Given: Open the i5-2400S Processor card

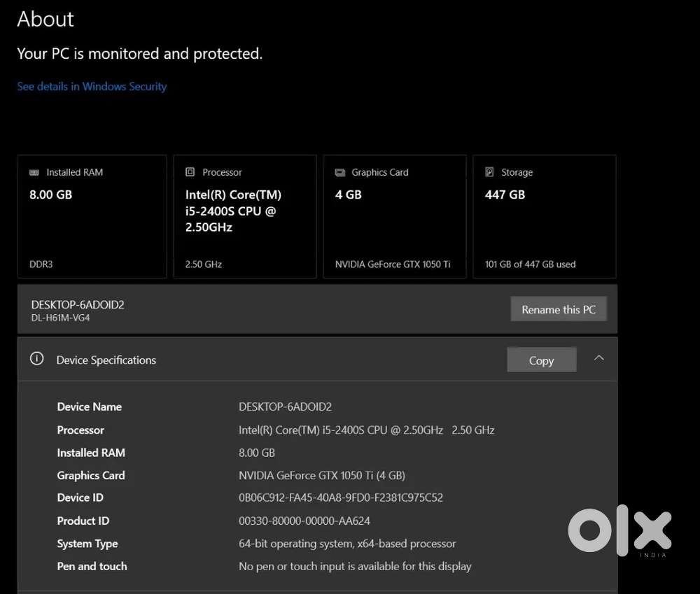Looking at the screenshot, I should pos(244,217).
